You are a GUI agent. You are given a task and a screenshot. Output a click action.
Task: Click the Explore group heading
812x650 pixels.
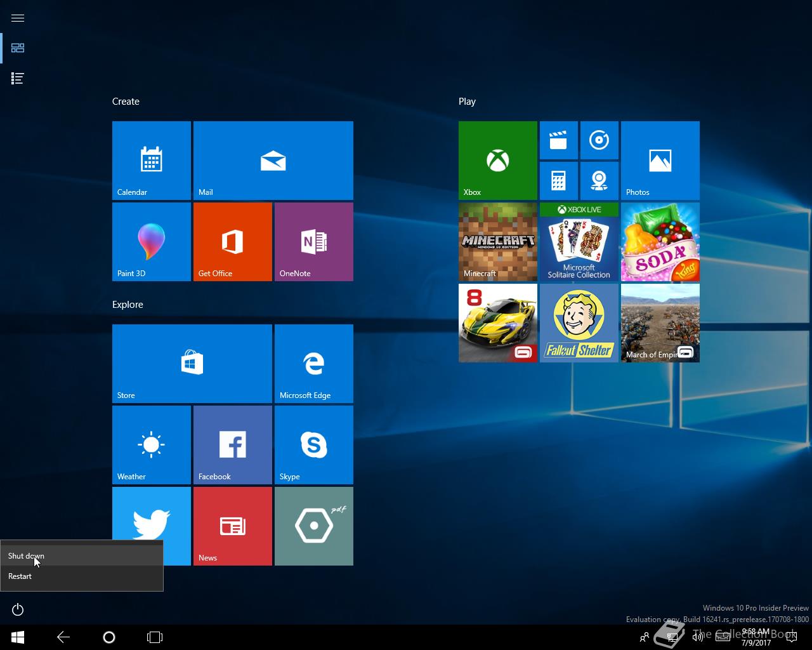pyautogui.click(x=128, y=305)
